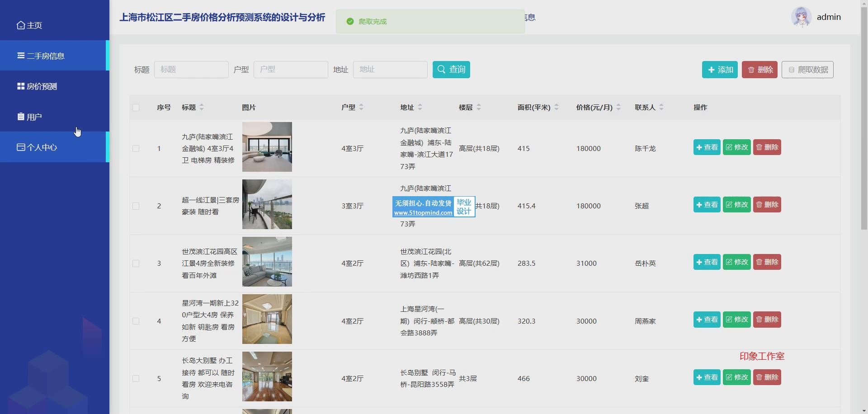Screen dimensions: 868x414
Task: Go to 个人中心 in sidebar
Action: [x=42, y=147]
